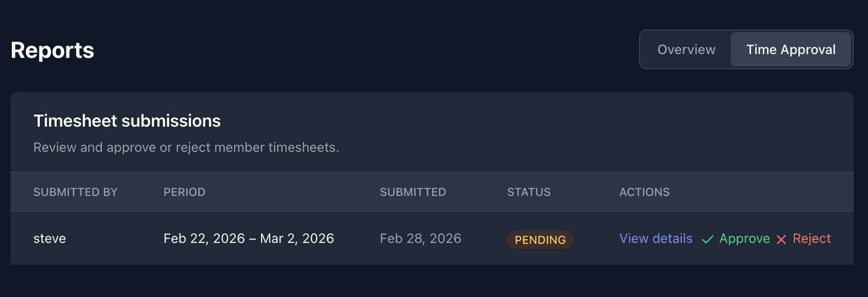Click the PERIOD column header
The height and width of the screenshot is (297, 868).
[x=184, y=192]
